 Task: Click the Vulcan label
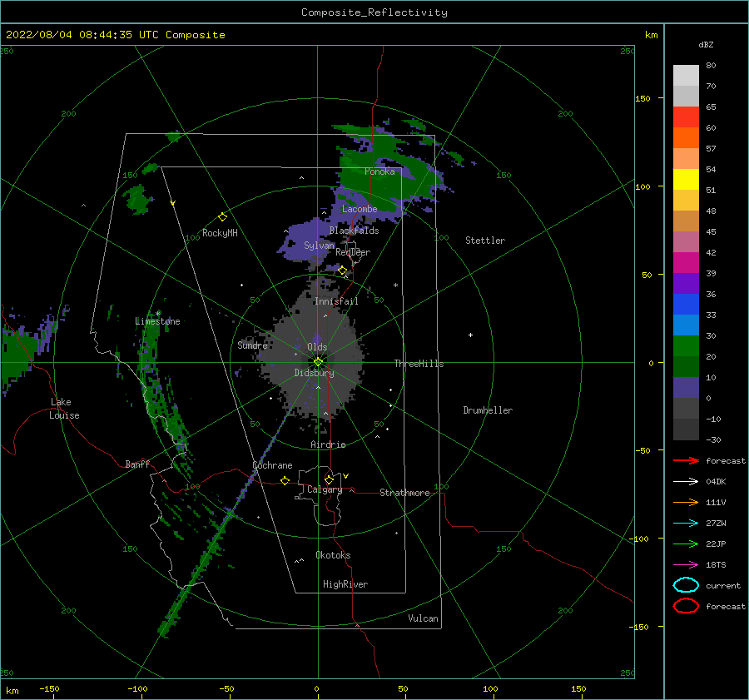coord(423,618)
